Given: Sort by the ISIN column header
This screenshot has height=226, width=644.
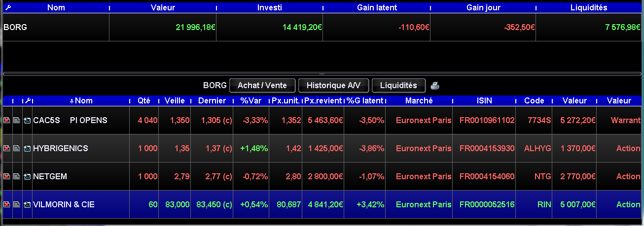Looking at the screenshot, I should pos(485,100).
